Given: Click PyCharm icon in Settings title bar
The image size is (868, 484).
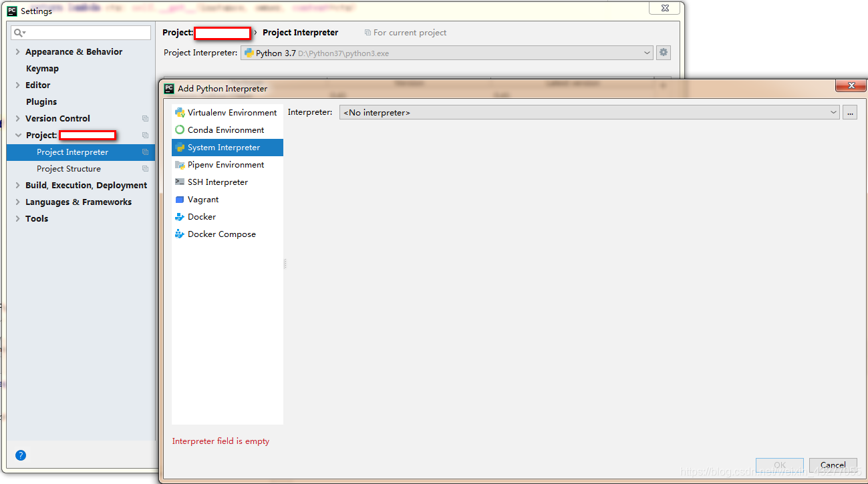Looking at the screenshot, I should [12, 11].
